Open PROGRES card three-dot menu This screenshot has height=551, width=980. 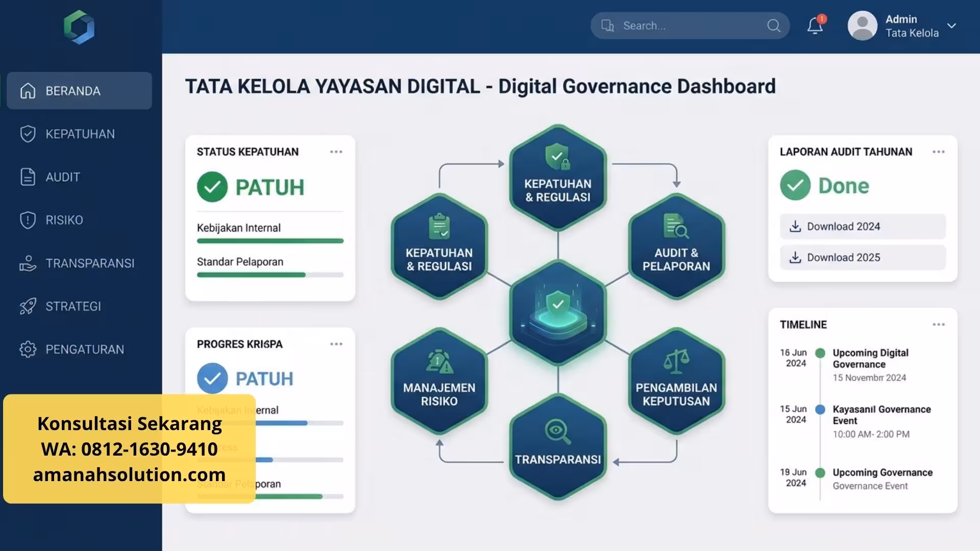click(x=336, y=344)
